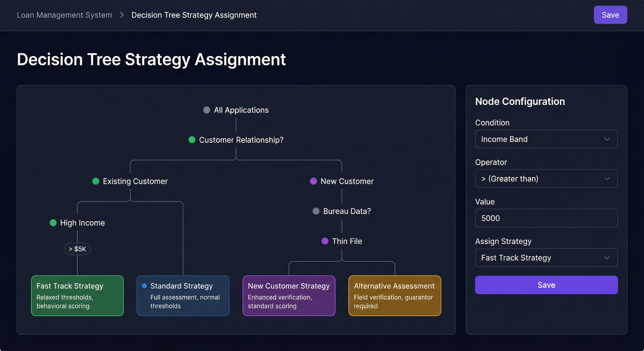The height and width of the screenshot is (351, 644).
Task: Click Save in the Node Configuration panel
Action: [546, 285]
